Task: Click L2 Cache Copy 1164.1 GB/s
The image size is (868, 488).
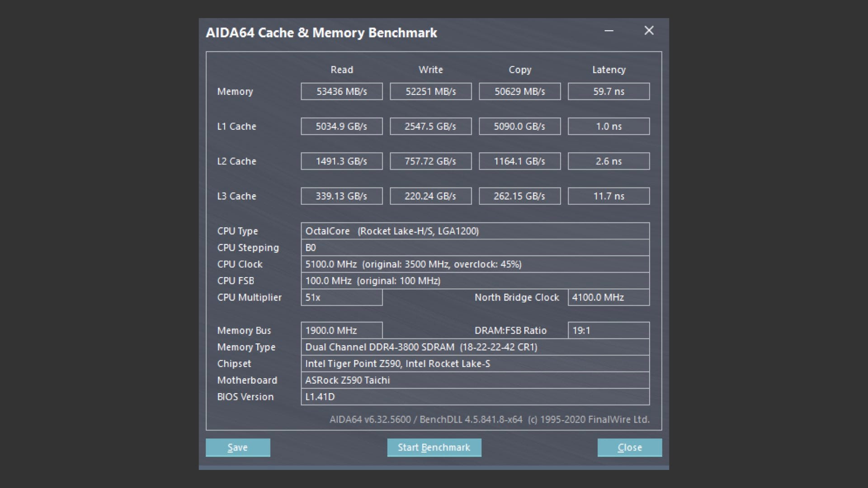Action: point(520,161)
